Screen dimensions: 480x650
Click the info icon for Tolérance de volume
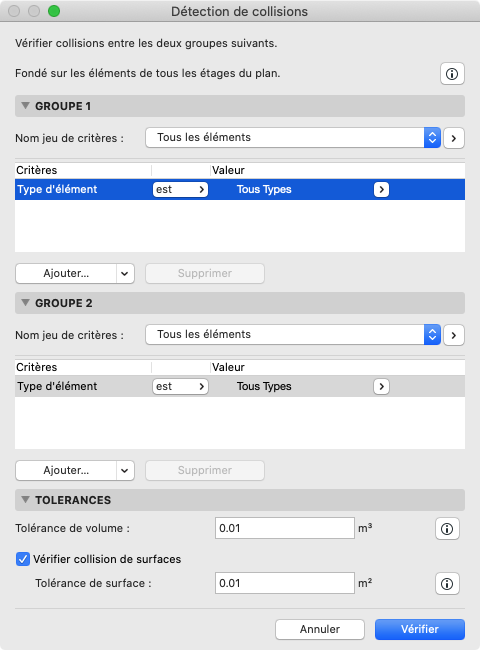point(447,529)
